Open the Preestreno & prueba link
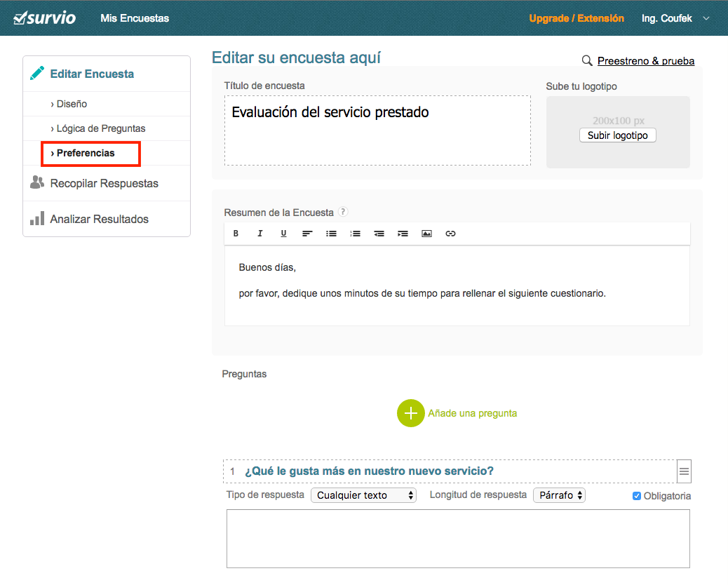The height and width of the screenshot is (585, 728). click(x=645, y=61)
